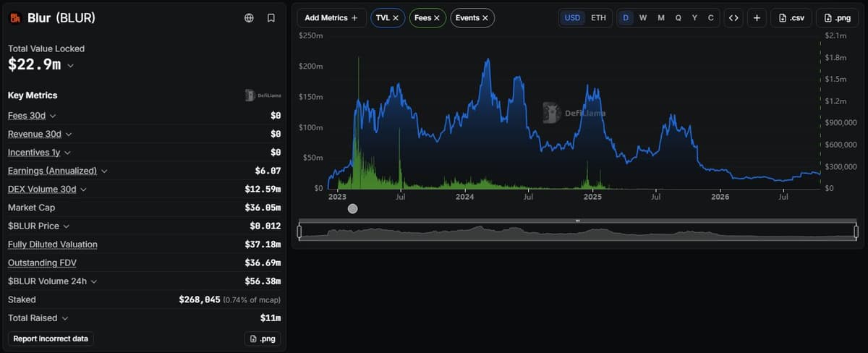Remove the Fees metric chip

click(437, 17)
